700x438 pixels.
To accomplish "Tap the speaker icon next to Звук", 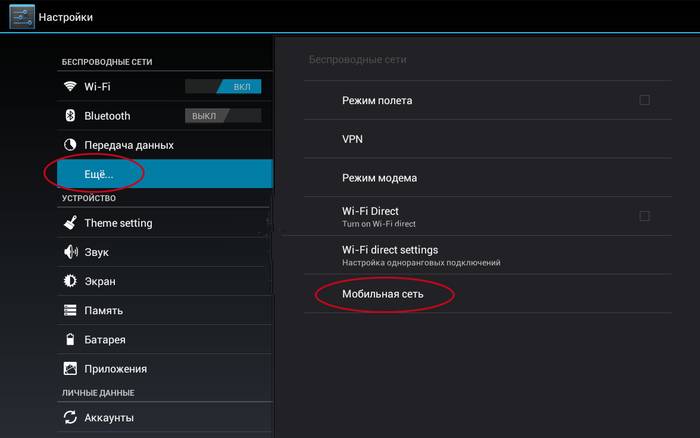I will click(x=70, y=252).
